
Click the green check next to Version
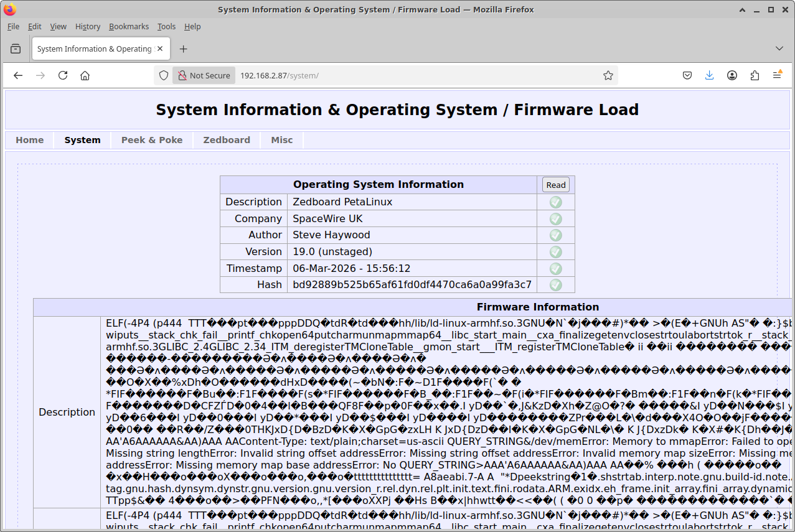555,252
